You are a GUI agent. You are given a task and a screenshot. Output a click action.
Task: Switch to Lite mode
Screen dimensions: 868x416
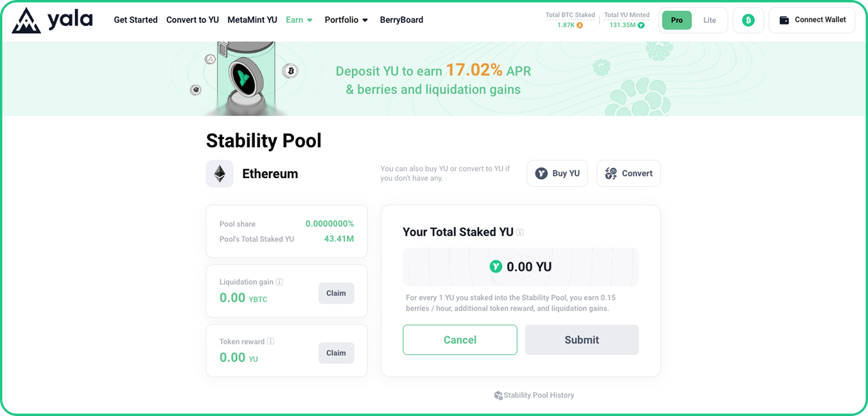710,20
